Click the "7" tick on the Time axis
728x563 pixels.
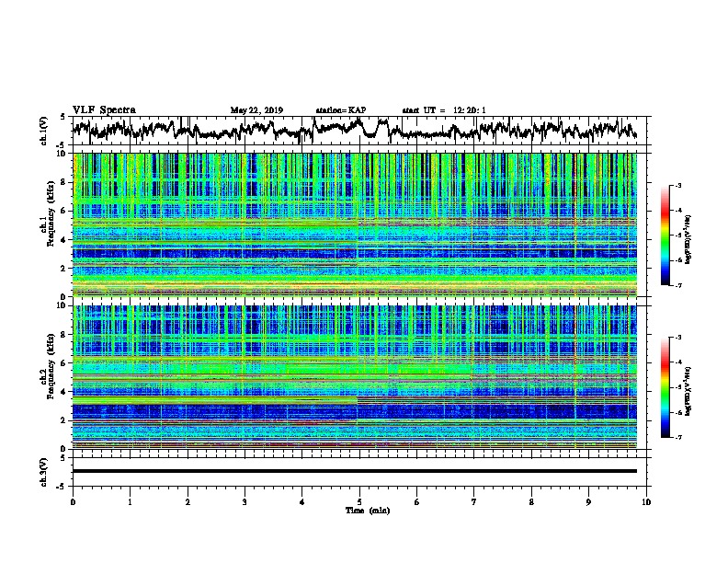pyautogui.click(x=474, y=501)
